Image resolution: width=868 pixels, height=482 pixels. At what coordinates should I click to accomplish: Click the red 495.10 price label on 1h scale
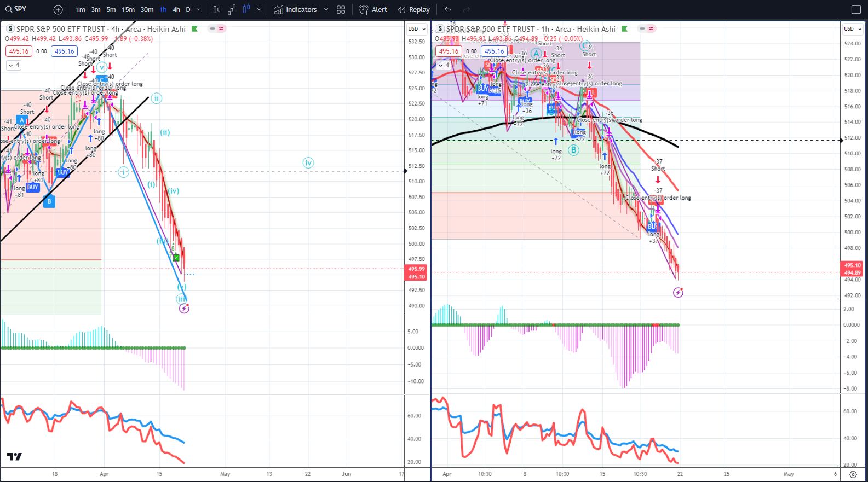point(852,265)
